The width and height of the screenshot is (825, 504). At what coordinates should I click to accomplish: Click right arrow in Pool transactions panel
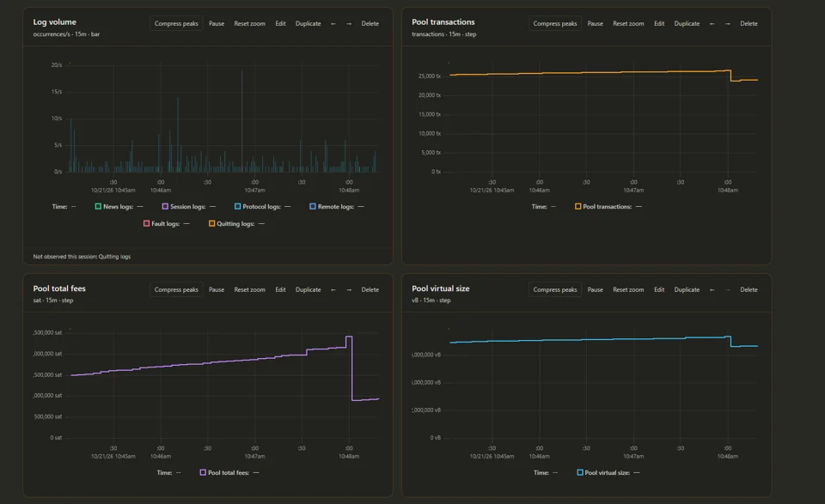coord(728,24)
